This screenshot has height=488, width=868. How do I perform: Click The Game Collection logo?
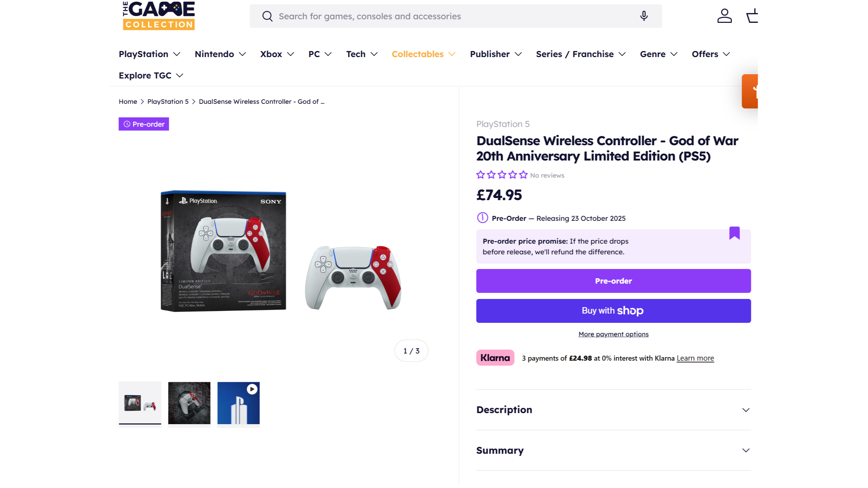[x=159, y=16]
